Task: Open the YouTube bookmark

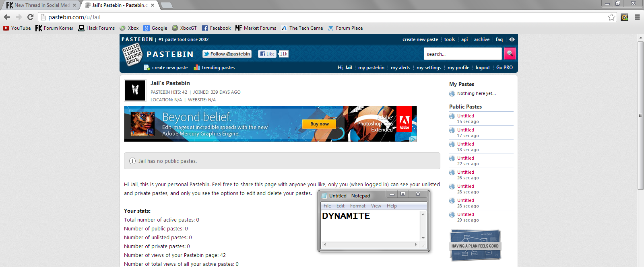Action: coord(17,28)
